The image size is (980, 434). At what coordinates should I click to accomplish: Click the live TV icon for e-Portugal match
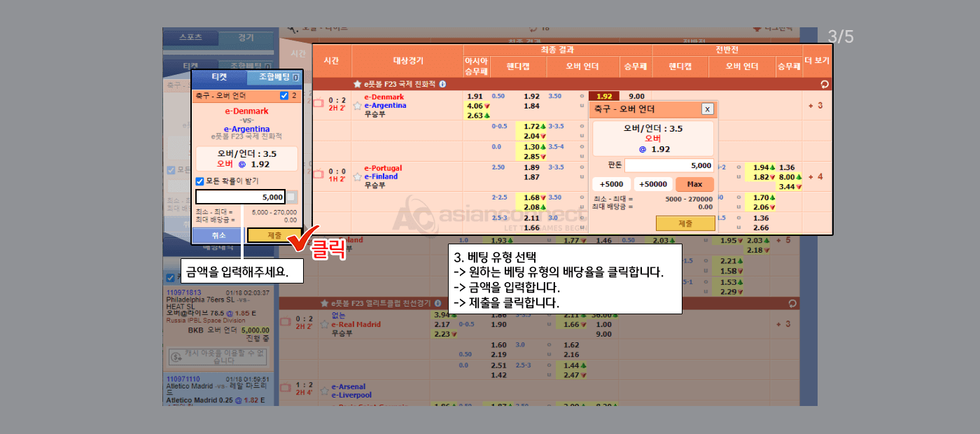(318, 174)
